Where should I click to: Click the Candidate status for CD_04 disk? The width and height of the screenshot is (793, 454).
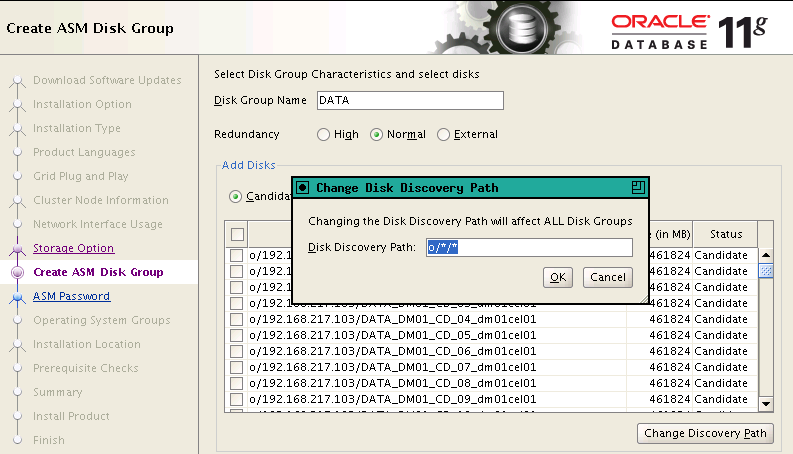(x=721, y=319)
